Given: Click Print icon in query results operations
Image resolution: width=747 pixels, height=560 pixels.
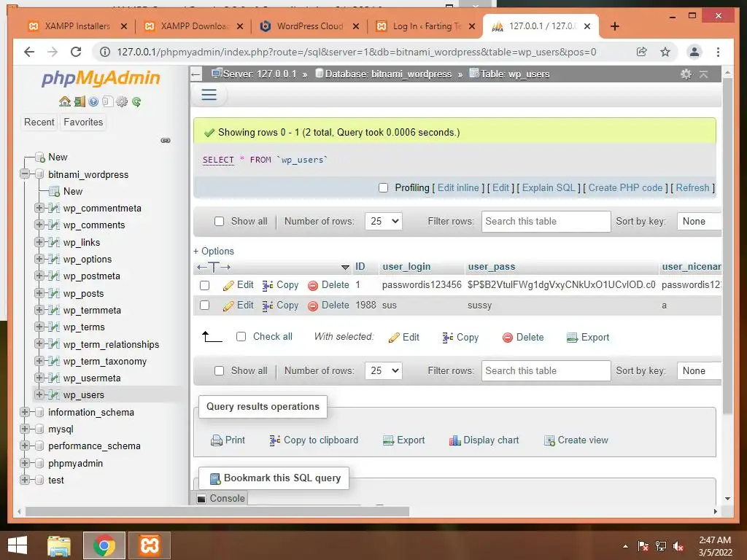Looking at the screenshot, I should pyautogui.click(x=216, y=440).
